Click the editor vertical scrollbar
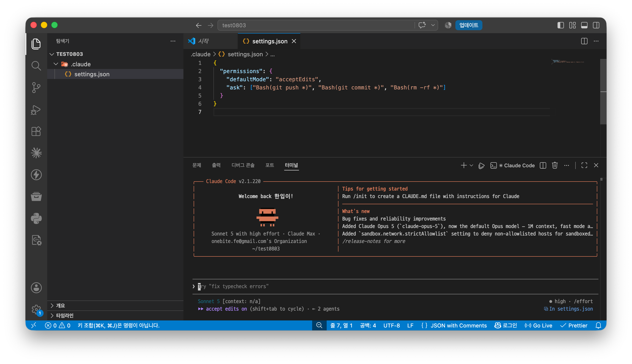Image resolution: width=632 pixels, height=364 pixels. (x=603, y=91)
